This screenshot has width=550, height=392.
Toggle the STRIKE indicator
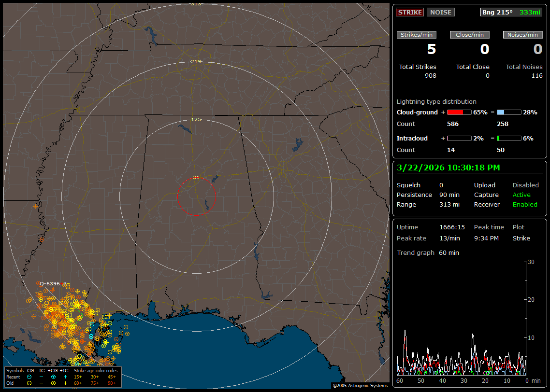click(409, 12)
